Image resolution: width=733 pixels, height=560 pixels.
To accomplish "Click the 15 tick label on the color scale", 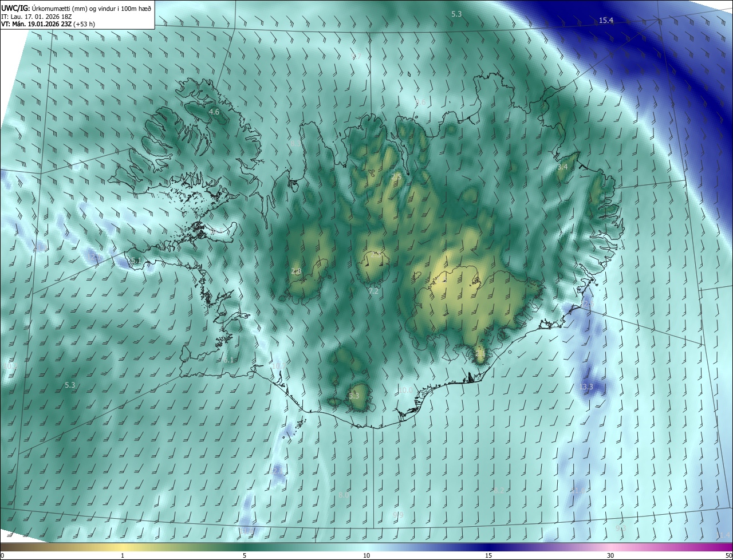I will 488,556.
